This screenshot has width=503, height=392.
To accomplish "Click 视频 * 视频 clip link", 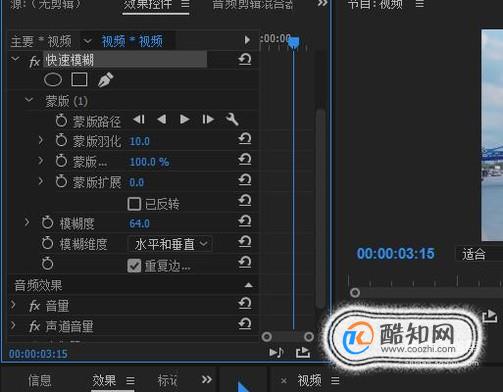I will tap(132, 41).
